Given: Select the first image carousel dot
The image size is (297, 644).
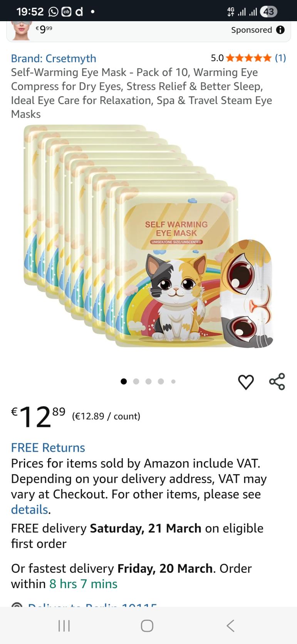Looking at the screenshot, I should tap(124, 382).
